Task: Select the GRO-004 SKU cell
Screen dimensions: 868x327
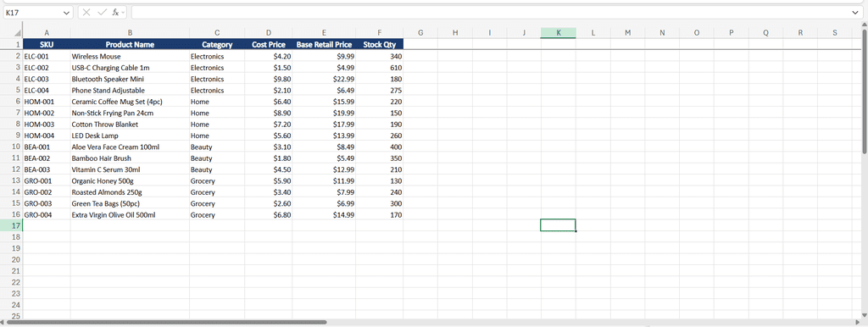Action: coord(47,214)
